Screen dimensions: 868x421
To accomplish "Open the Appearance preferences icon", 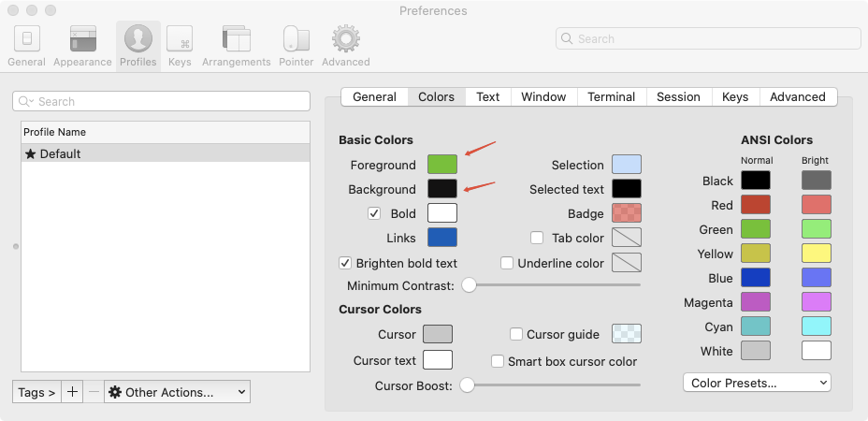I will point(83,39).
